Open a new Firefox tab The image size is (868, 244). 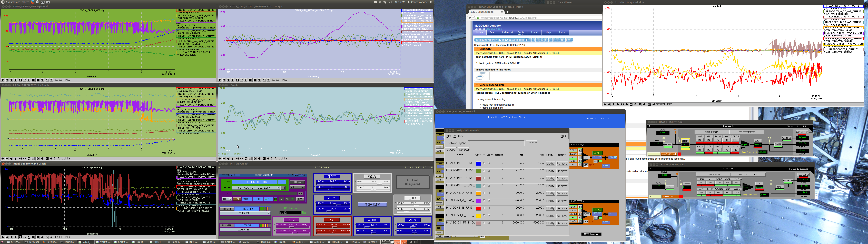click(507, 12)
